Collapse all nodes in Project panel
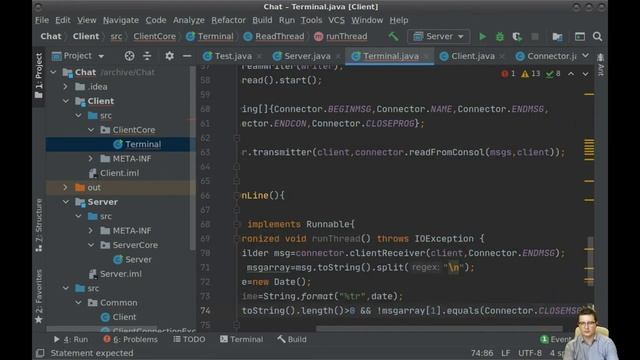Viewport: 640px width, 360px height. pos(147,56)
